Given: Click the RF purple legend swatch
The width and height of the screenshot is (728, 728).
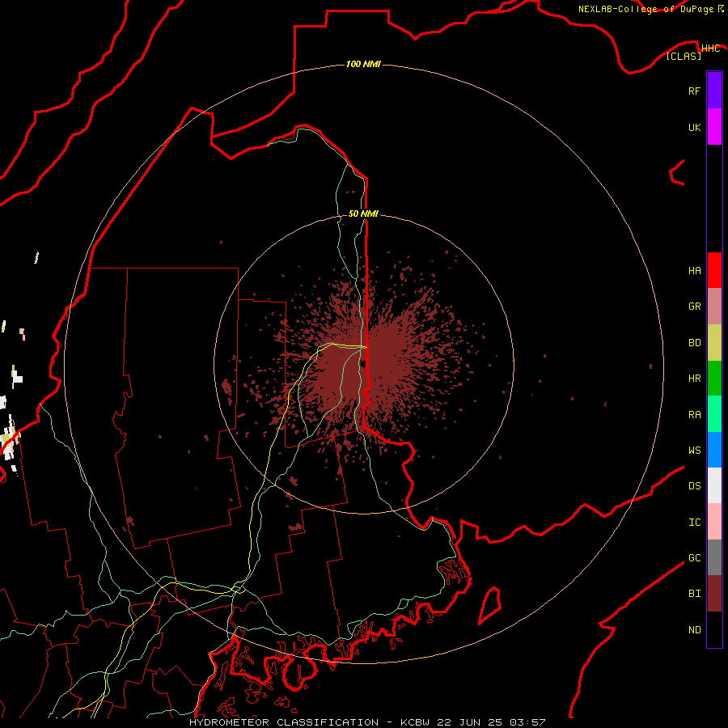Looking at the screenshot, I should point(714,91).
